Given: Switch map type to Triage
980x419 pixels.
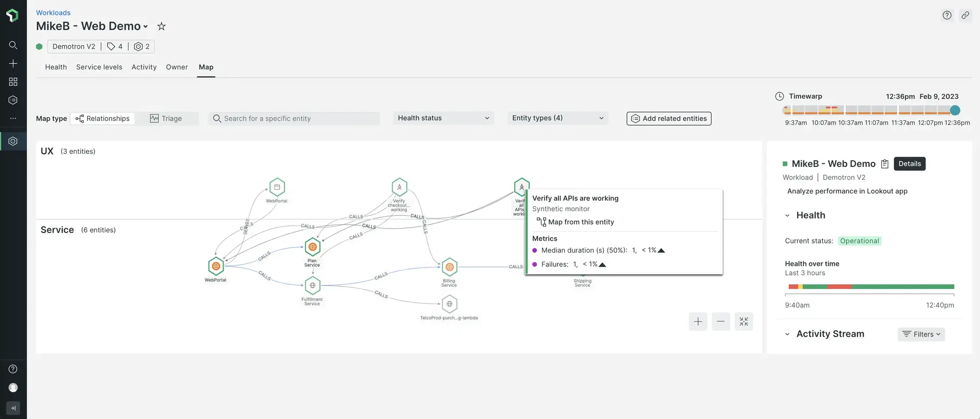Looking at the screenshot, I should coord(166,118).
